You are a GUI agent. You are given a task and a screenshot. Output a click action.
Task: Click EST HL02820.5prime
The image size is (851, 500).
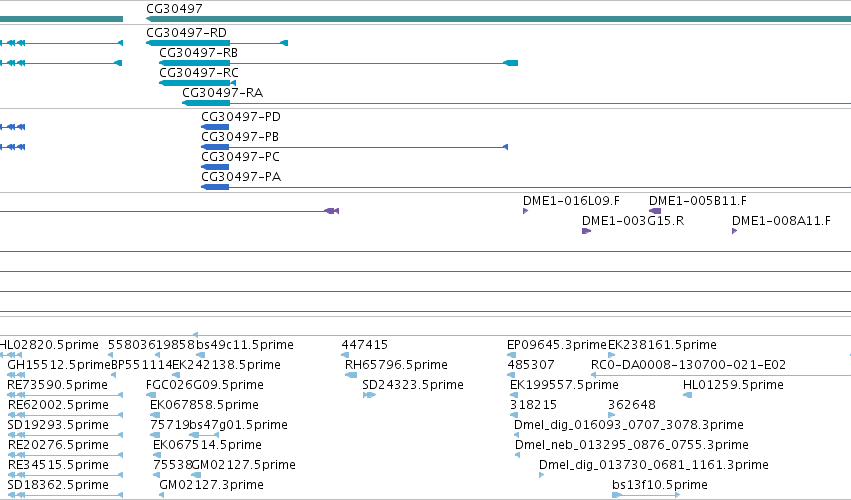[x=49, y=345]
